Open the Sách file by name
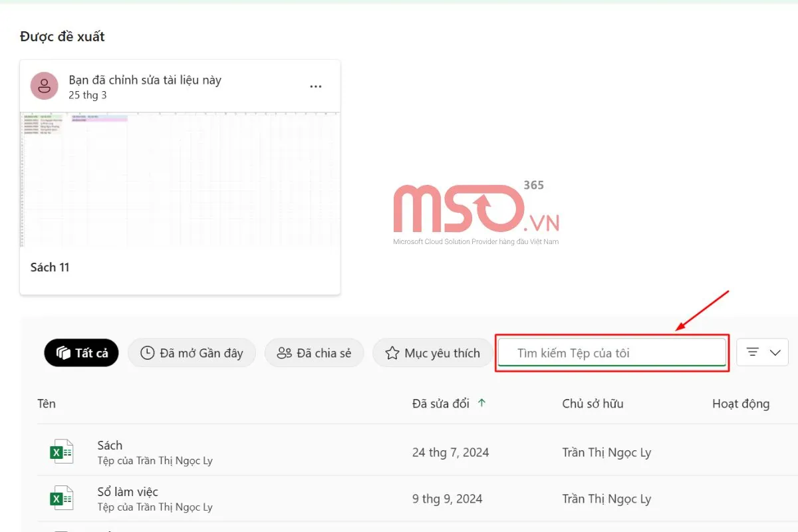Viewport: 798px width, 532px height. point(110,446)
